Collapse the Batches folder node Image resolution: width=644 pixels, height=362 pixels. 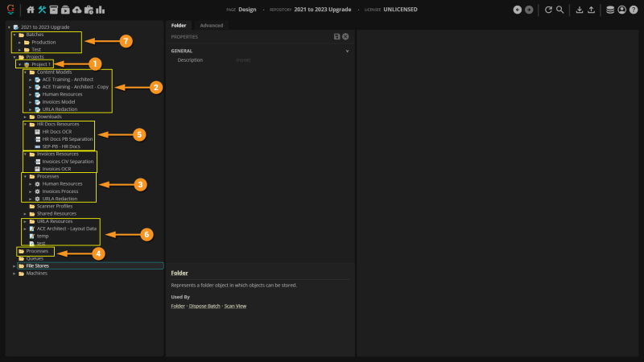14,35
